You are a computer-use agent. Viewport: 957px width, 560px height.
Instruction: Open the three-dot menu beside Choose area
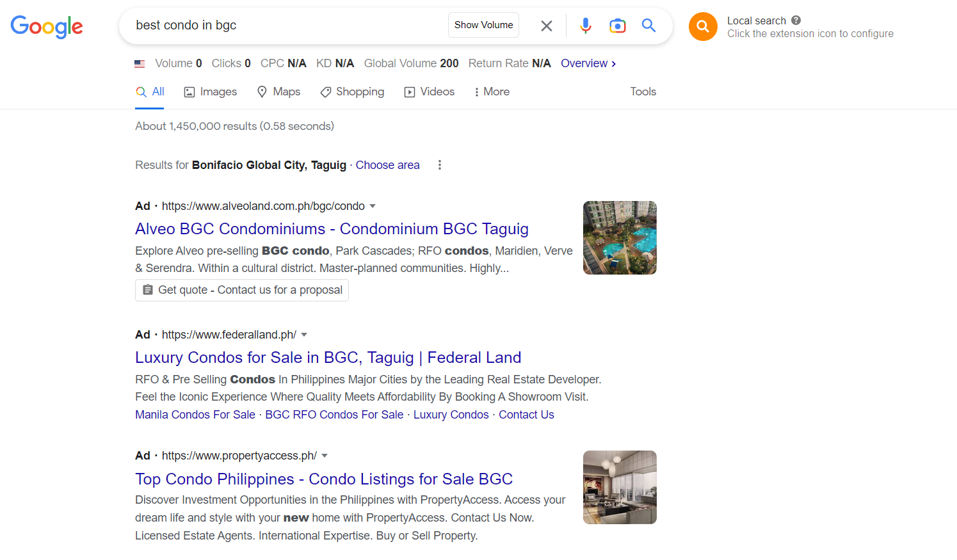click(x=439, y=165)
